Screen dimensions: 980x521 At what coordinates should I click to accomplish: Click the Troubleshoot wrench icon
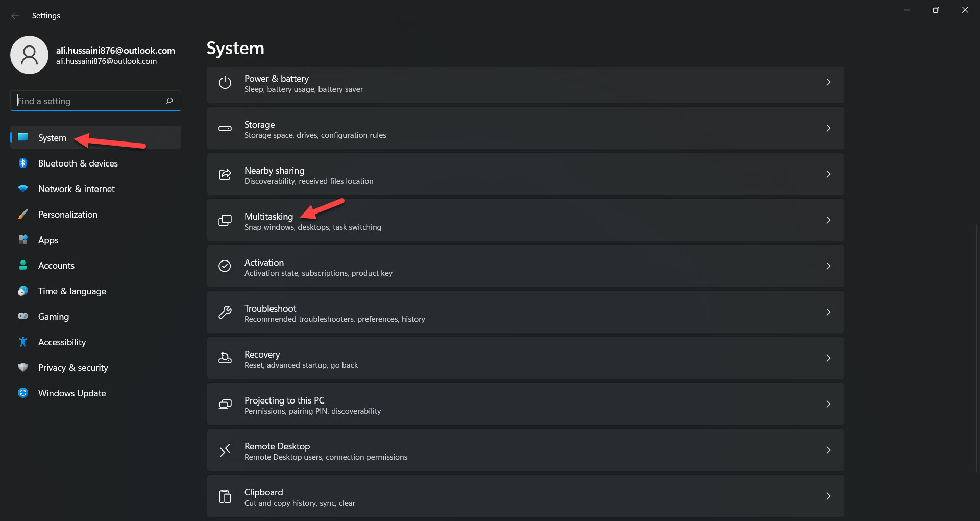coord(225,313)
